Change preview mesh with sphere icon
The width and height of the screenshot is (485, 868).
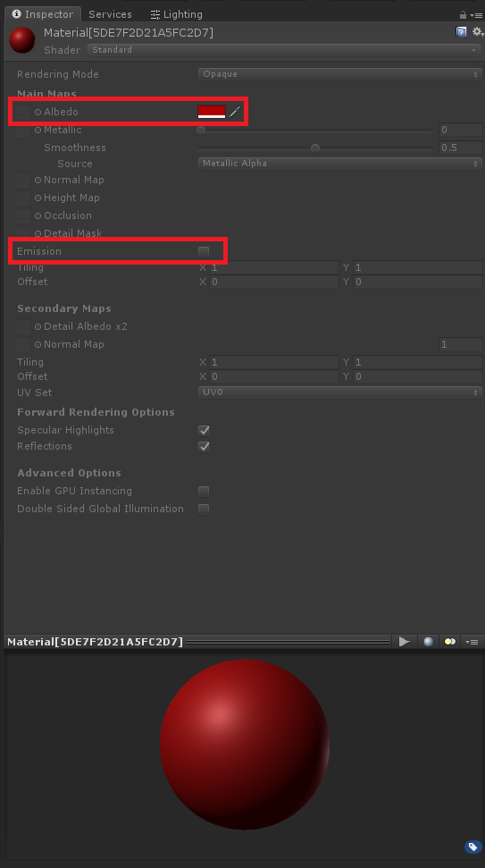[429, 642]
